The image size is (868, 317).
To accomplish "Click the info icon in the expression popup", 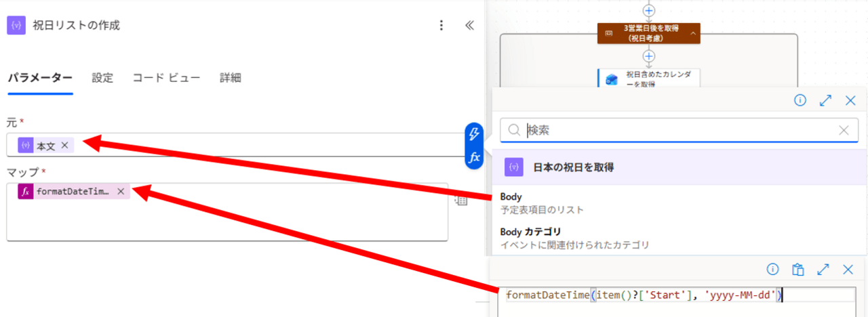I will pyautogui.click(x=772, y=270).
